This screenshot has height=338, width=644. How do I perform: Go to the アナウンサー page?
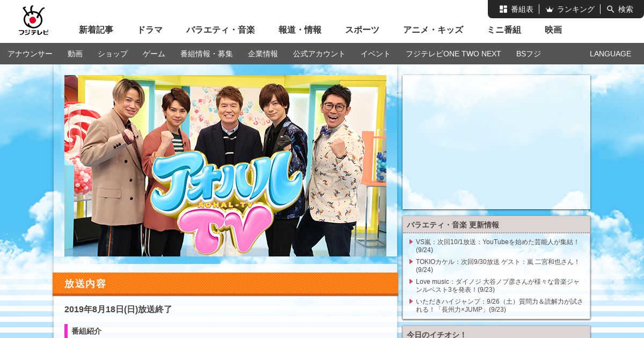pos(30,54)
